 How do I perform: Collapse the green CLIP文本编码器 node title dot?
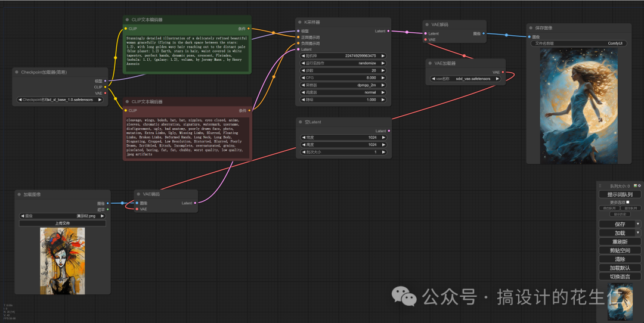point(128,20)
